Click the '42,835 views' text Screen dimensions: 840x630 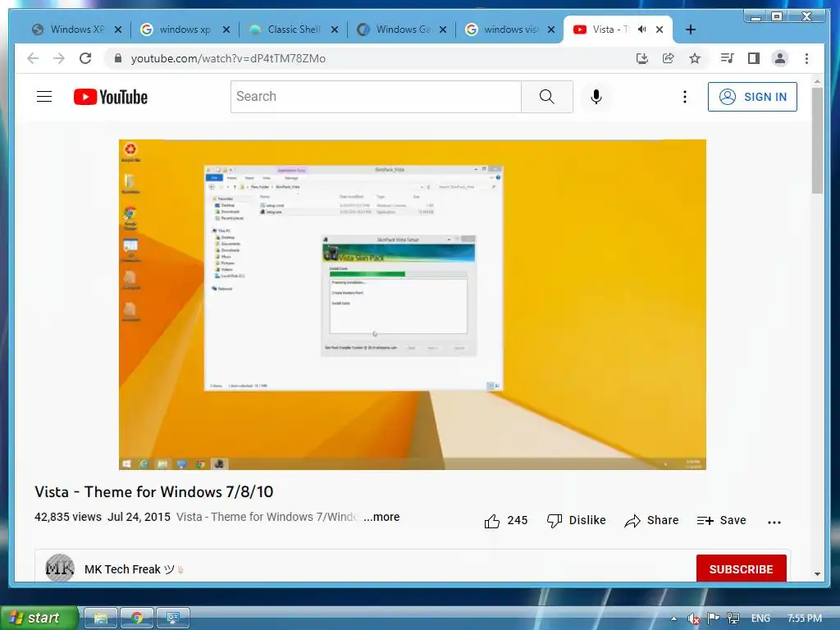(68, 517)
